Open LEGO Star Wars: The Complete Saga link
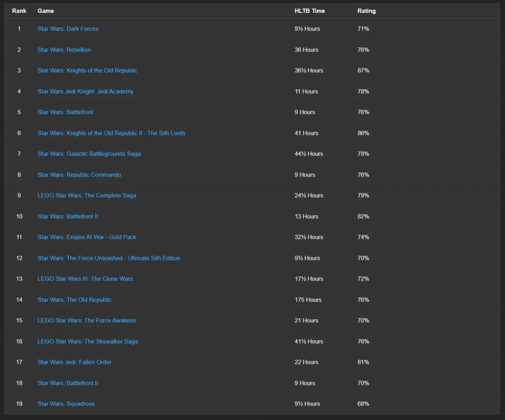The image size is (505, 420). [x=87, y=195]
